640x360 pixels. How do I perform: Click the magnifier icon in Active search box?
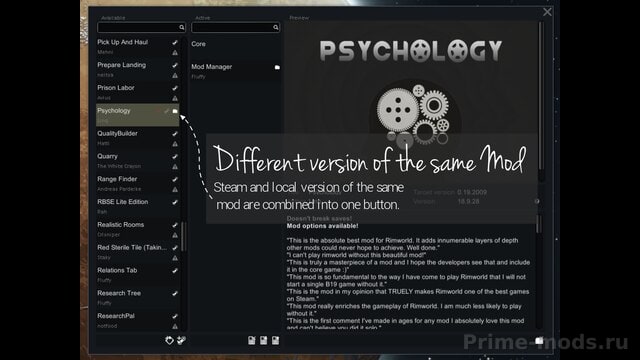point(276,27)
